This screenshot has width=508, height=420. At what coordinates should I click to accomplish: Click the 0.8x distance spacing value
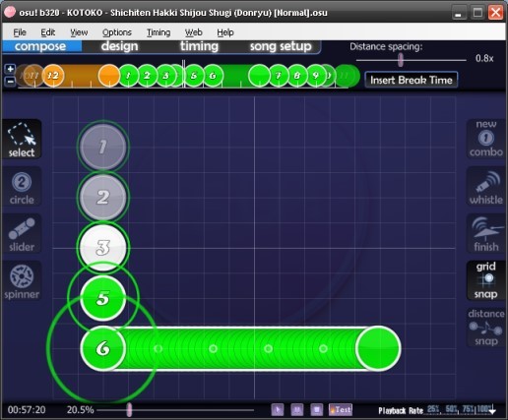point(484,58)
